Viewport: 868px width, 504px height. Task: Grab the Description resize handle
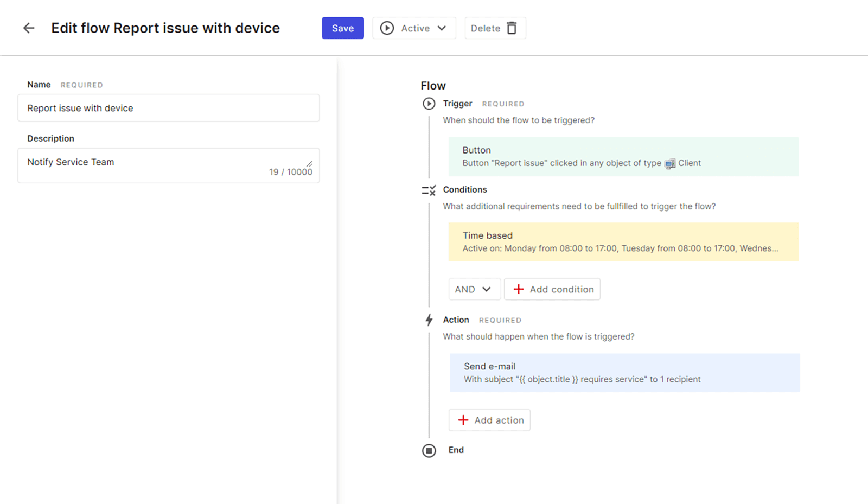309,163
